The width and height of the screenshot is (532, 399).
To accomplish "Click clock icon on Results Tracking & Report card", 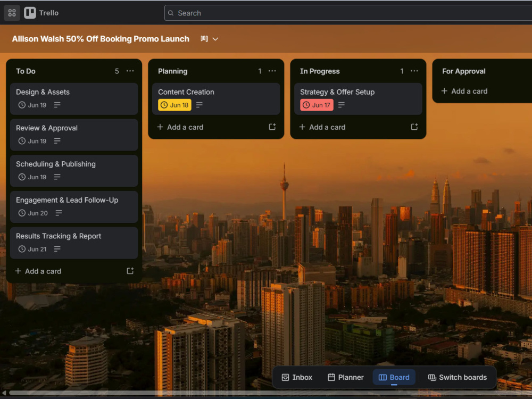I will pos(22,248).
